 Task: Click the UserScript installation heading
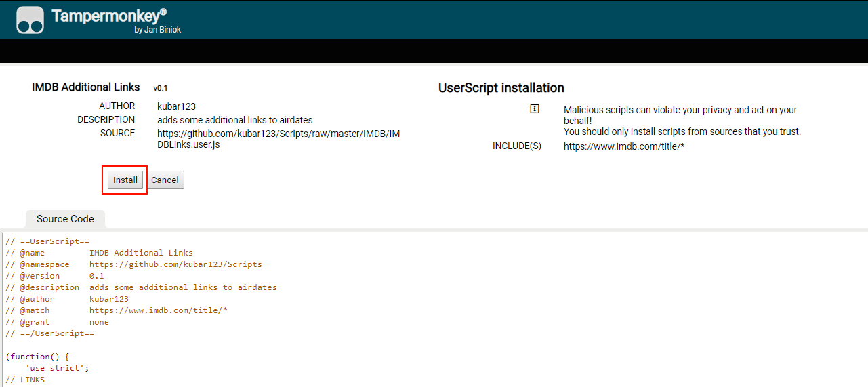pyautogui.click(x=501, y=88)
